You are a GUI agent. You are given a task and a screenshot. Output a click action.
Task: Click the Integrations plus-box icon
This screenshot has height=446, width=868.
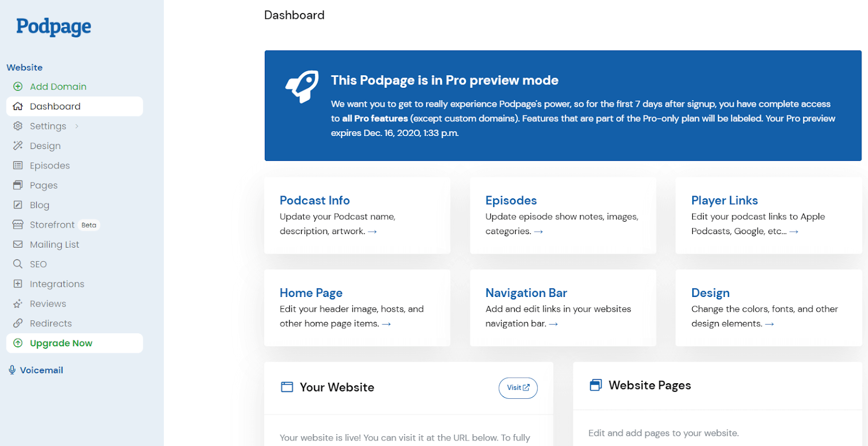pyautogui.click(x=18, y=284)
